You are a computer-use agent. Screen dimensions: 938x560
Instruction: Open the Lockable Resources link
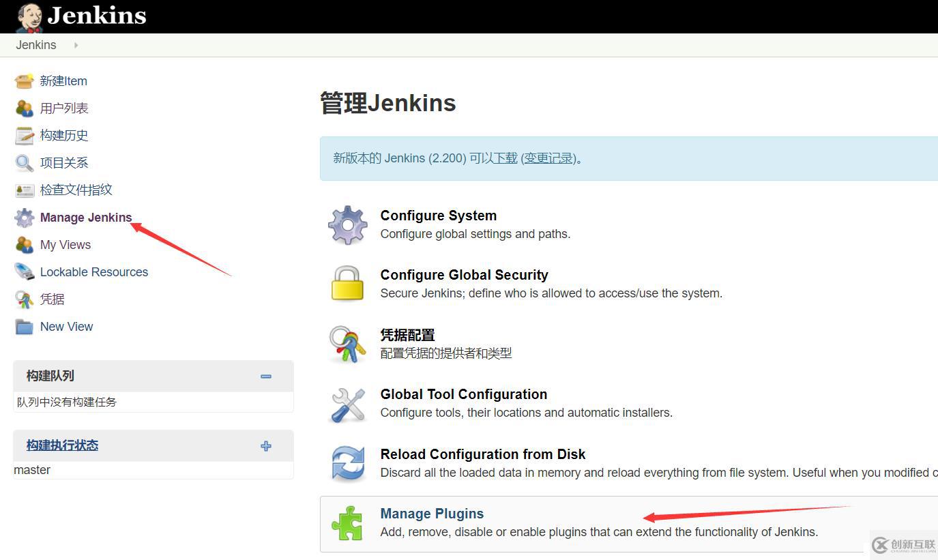[94, 272]
